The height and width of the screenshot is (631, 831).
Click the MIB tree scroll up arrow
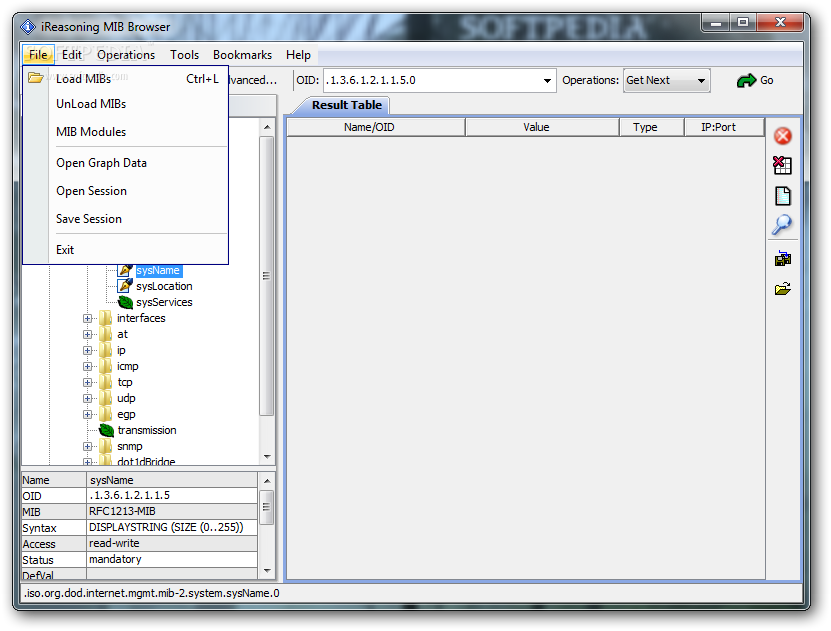point(267,127)
